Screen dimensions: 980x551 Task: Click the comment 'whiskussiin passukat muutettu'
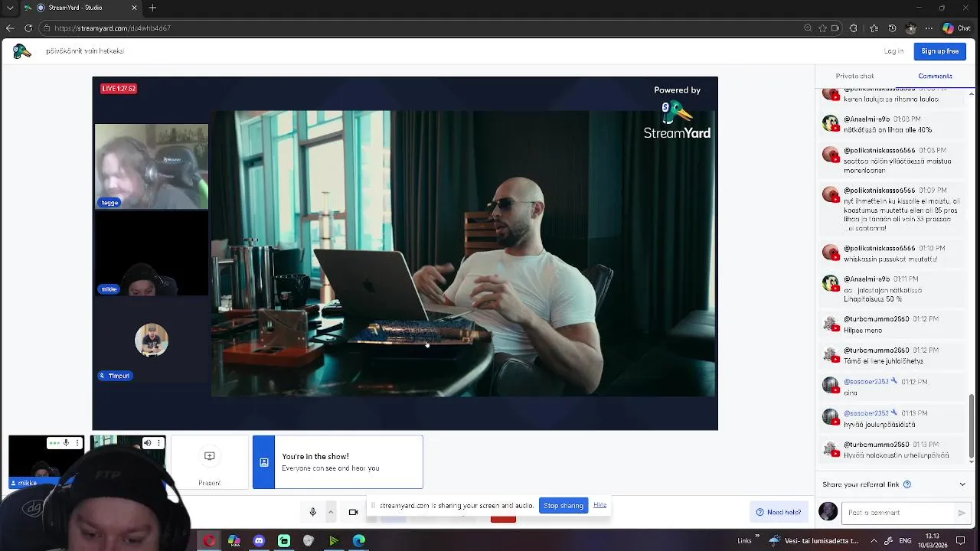click(890, 259)
